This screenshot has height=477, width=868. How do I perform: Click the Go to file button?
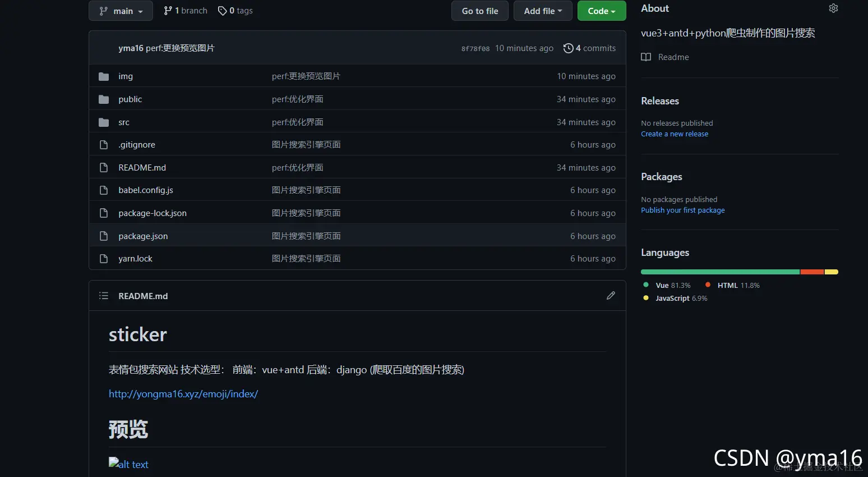(x=480, y=11)
